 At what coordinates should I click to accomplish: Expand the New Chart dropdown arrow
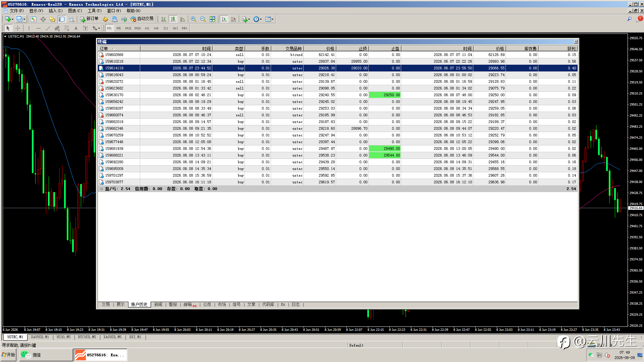13,19
